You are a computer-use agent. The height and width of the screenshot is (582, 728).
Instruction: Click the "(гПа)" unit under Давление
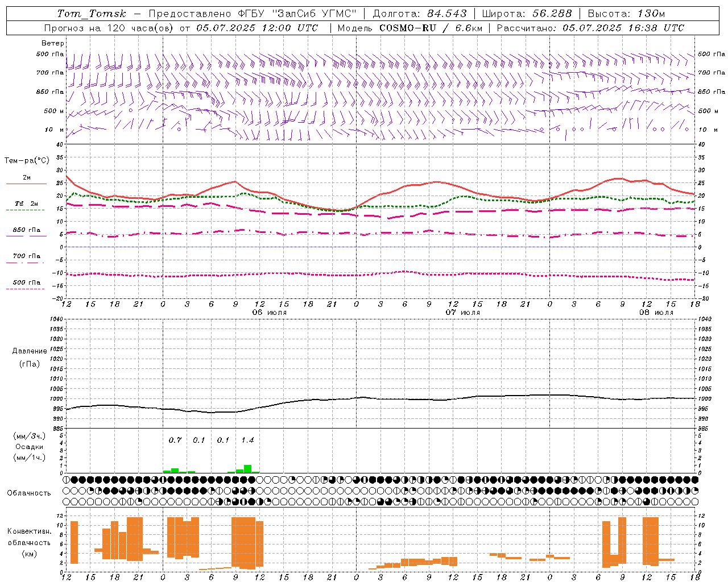tap(30, 364)
